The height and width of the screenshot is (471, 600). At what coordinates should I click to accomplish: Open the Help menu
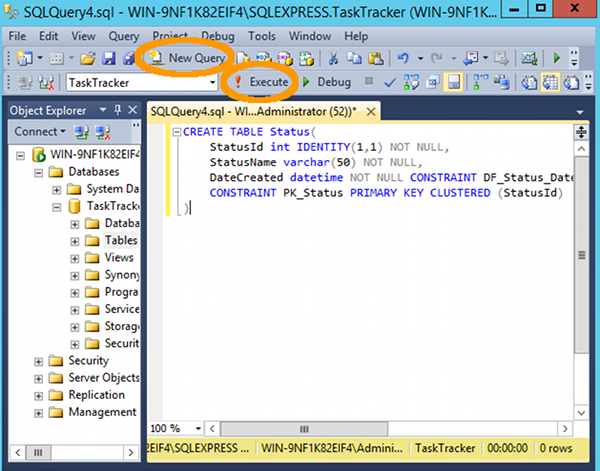[x=356, y=36]
